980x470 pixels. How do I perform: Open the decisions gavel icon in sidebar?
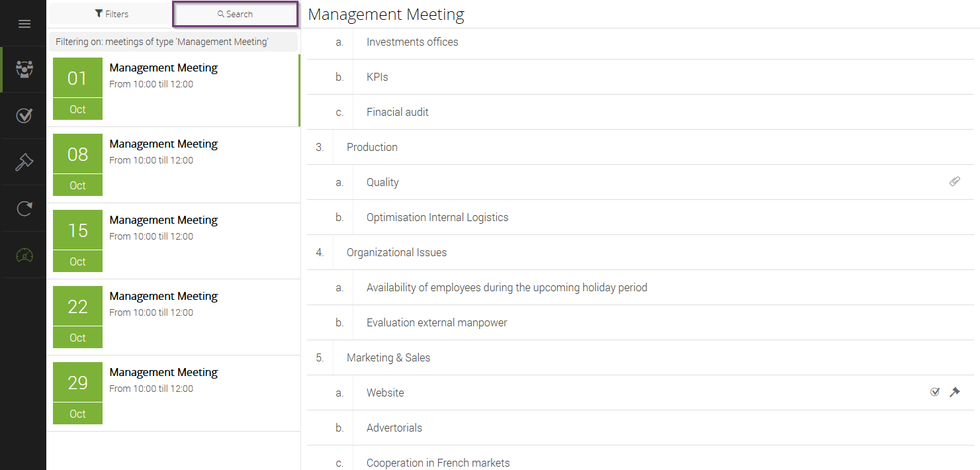24,162
